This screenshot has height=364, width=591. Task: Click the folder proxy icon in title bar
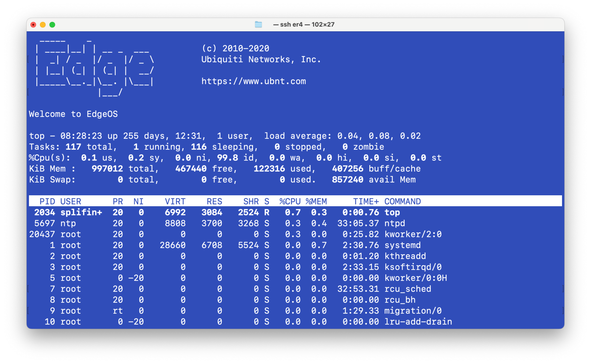point(258,25)
